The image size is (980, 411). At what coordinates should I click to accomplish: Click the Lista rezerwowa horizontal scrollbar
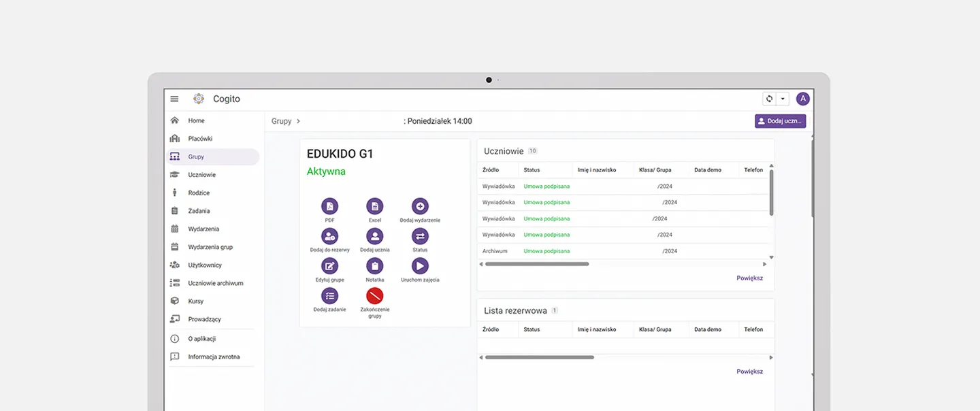(540, 357)
